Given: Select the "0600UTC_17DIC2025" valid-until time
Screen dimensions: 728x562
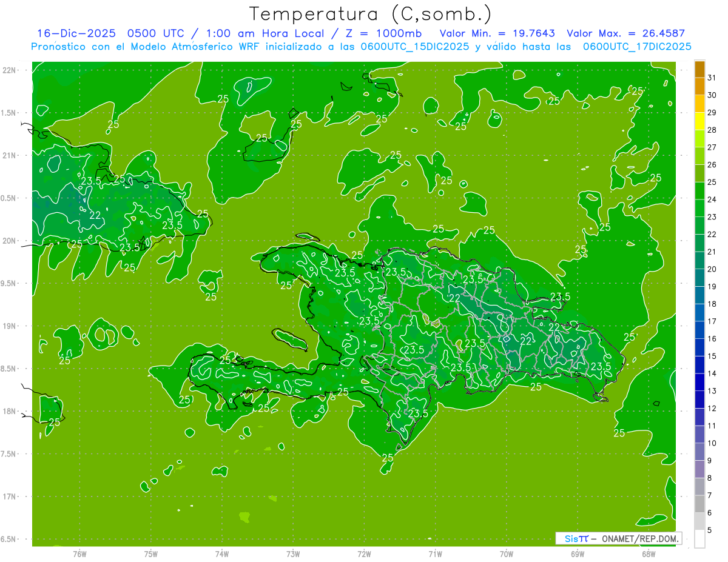Looking at the screenshot, I should point(637,47).
